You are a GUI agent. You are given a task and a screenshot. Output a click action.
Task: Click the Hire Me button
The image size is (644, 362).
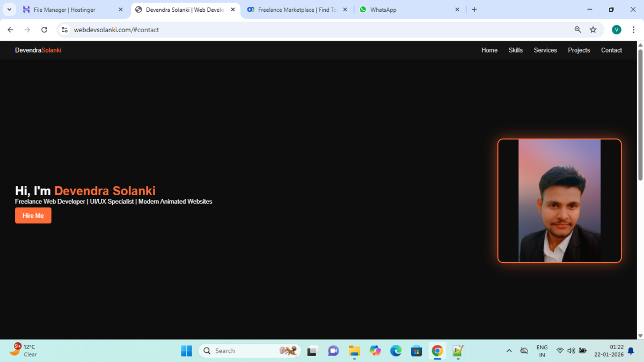pos(33,216)
